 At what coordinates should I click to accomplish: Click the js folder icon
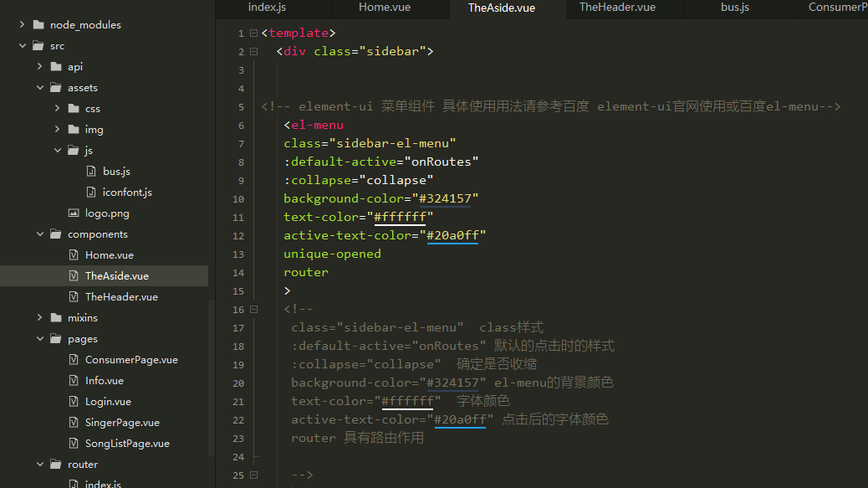(x=74, y=150)
